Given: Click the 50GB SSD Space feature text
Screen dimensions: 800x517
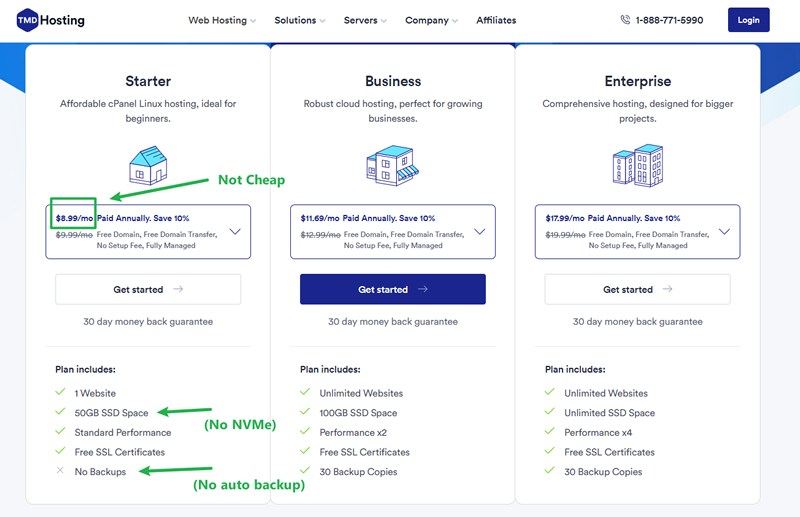Looking at the screenshot, I should click(x=111, y=413).
